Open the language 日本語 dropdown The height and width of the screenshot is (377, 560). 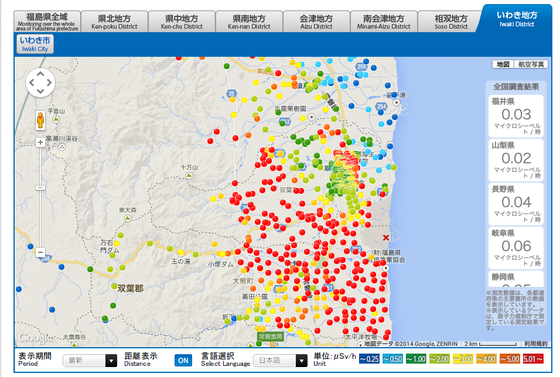pos(280,360)
